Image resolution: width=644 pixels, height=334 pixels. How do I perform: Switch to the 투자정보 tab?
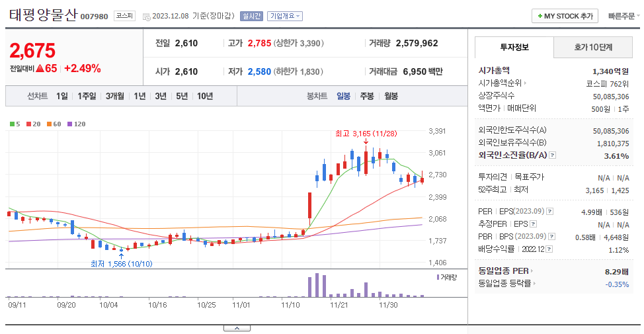[x=514, y=47]
